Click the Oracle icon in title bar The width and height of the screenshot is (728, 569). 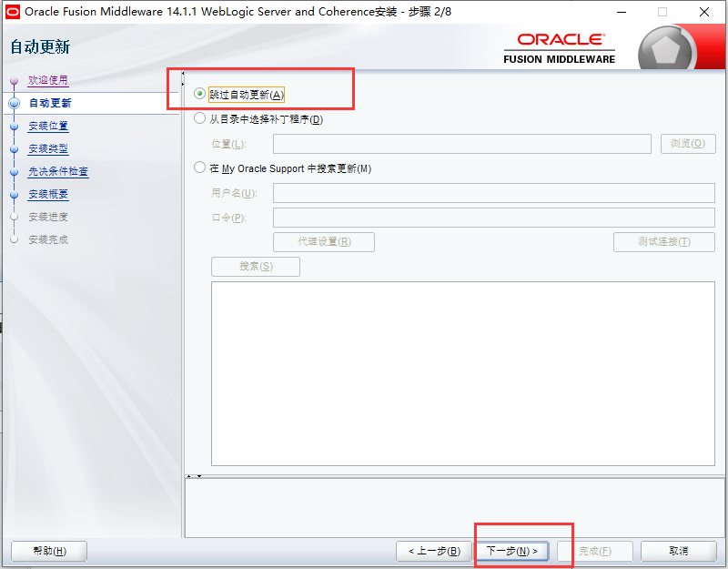coord(12,12)
